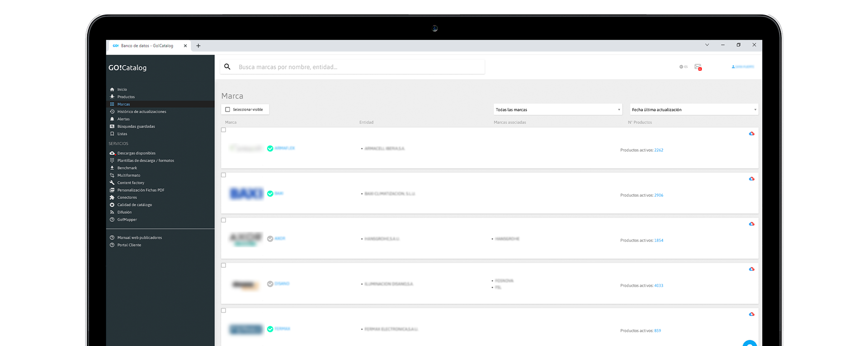Open Listas in the sidebar
Viewport: 868px width, 346px height.
[122, 134]
